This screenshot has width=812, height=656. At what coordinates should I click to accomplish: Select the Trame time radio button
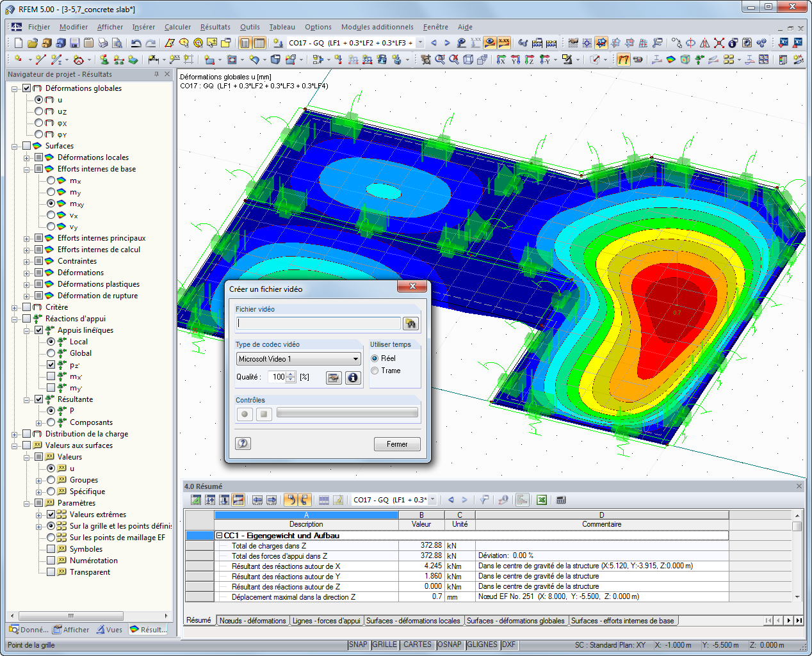point(375,371)
